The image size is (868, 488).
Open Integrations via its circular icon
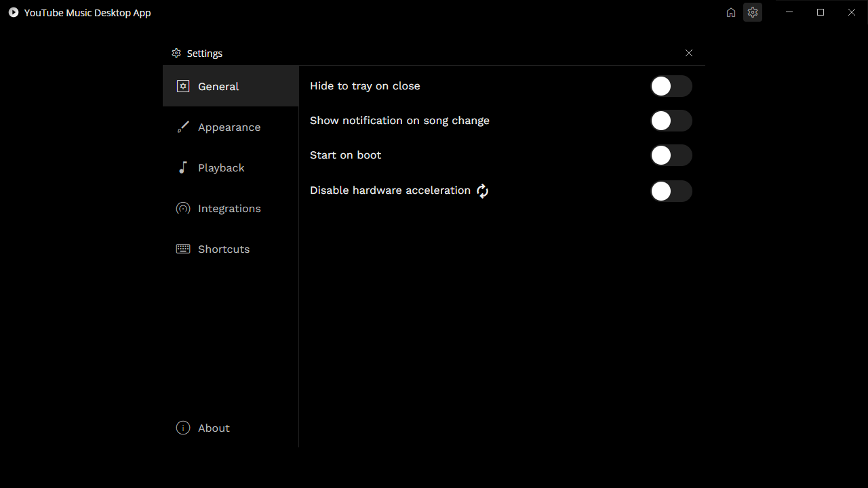point(182,208)
